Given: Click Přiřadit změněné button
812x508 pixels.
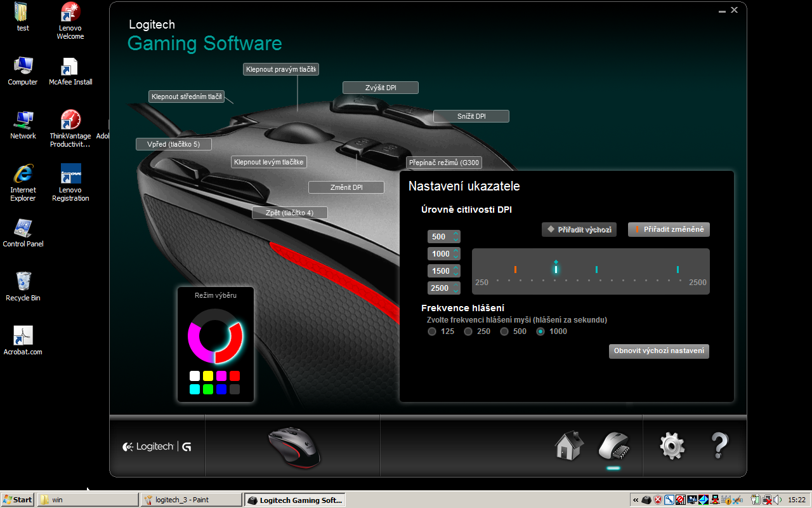Looking at the screenshot, I should tap(669, 229).
